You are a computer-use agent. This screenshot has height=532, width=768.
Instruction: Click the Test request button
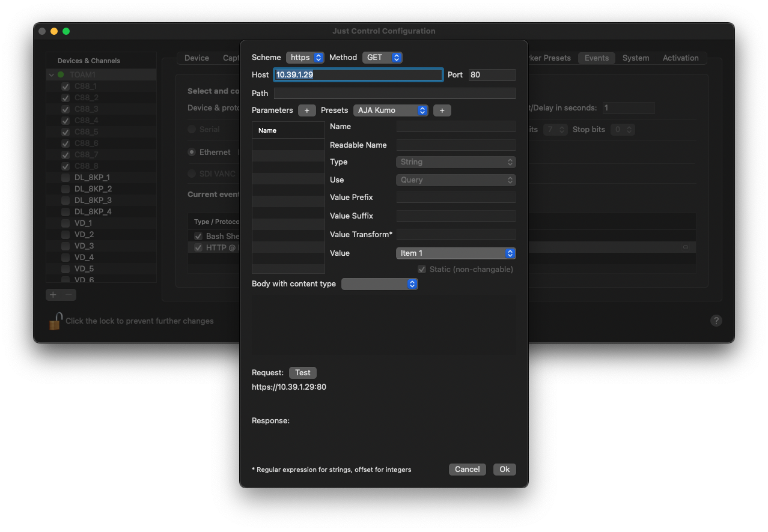coord(303,373)
